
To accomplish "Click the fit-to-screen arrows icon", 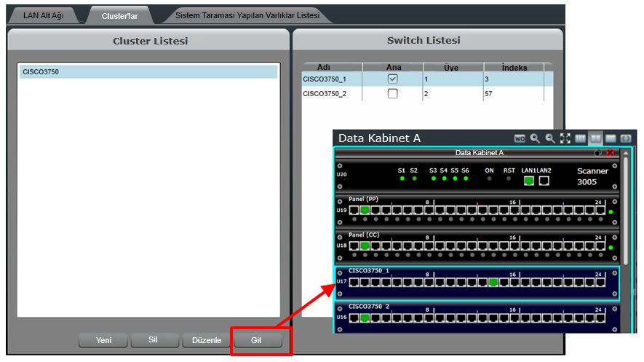I will (565, 138).
